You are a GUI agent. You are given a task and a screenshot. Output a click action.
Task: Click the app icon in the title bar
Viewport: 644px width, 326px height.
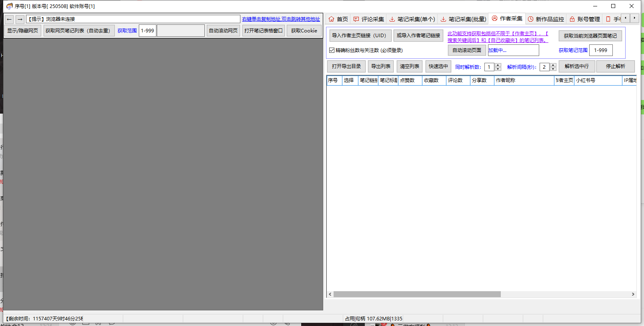pyautogui.click(x=9, y=6)
